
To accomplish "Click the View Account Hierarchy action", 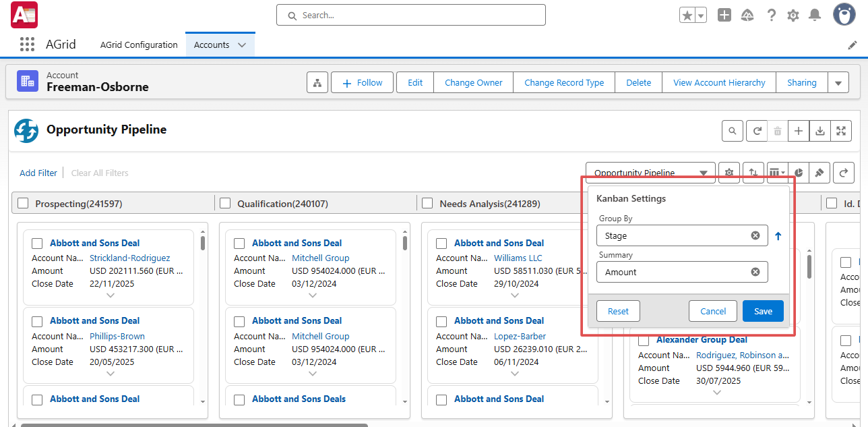I will coord(719,83).
